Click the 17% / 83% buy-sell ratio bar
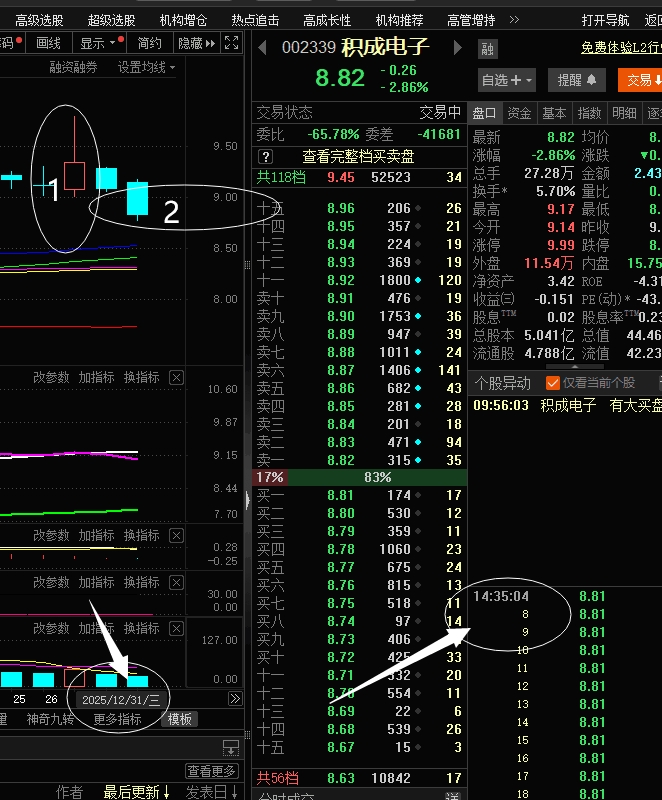Screen dimensions: 662x800 [360, 478]
